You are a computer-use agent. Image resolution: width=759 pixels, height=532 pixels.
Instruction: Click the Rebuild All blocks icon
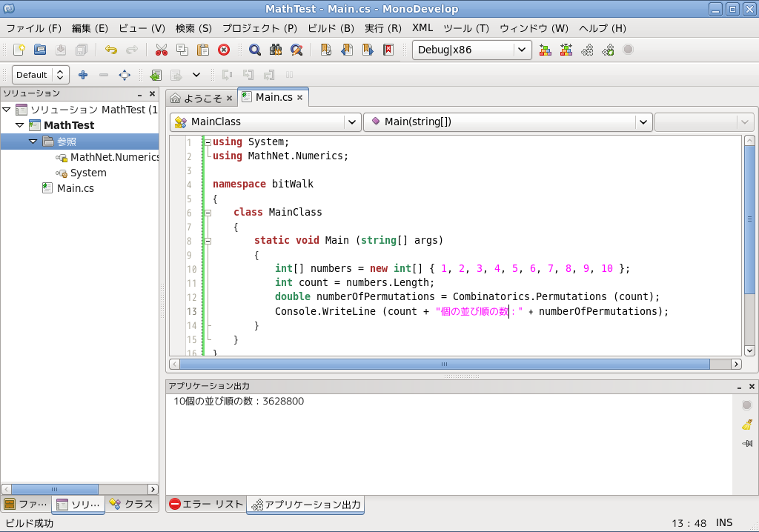[566, 50]
